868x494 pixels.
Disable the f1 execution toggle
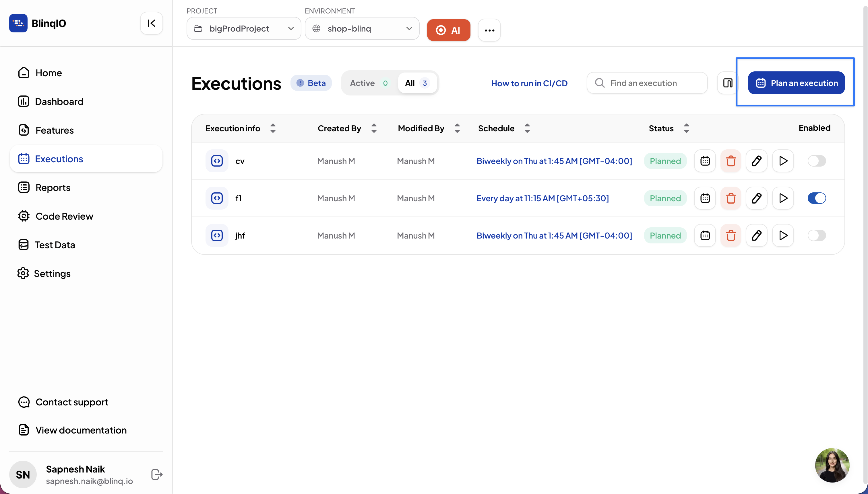pos(816,198)
